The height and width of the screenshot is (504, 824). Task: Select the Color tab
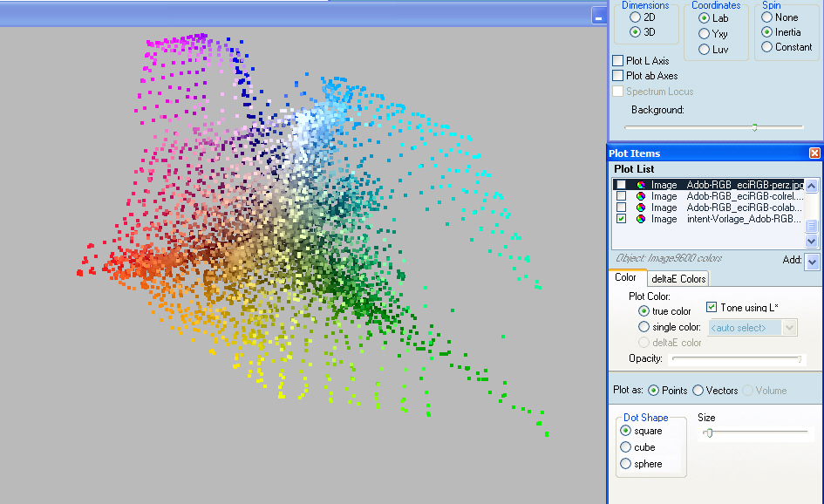click(x=625, y=278)
